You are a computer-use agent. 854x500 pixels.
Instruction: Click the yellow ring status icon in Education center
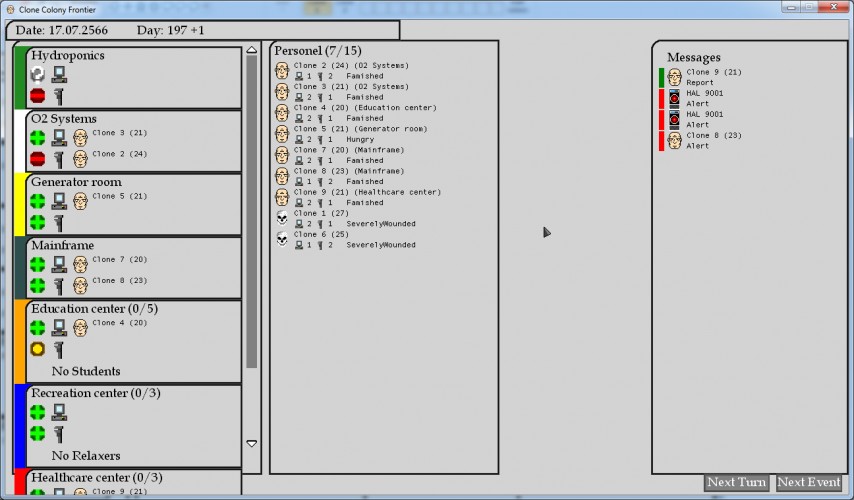38,349
